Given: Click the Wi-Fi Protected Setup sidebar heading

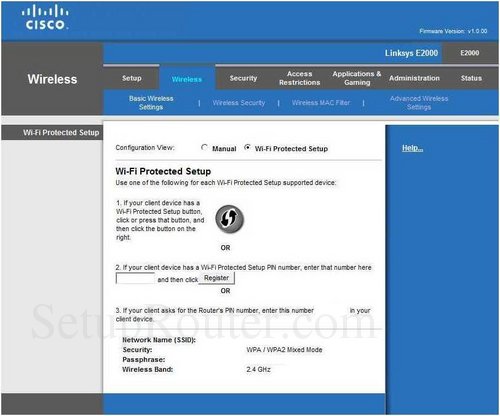Looking at the screenshot, I should [x=61, y=133].
